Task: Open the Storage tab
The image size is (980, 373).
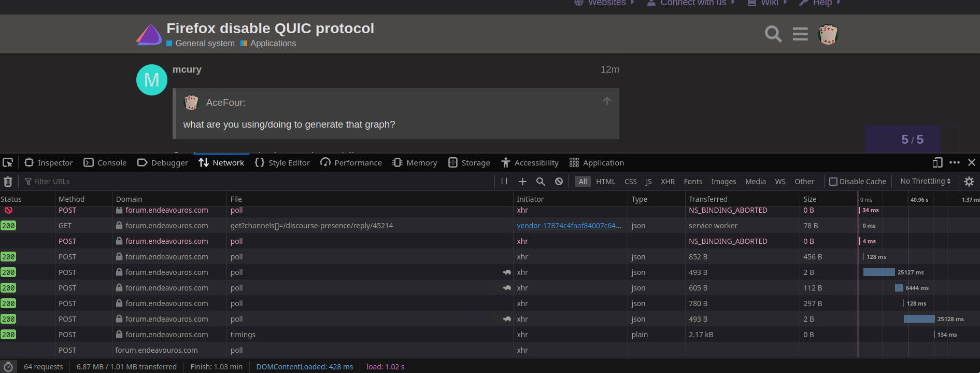Action: click(469, 163)
